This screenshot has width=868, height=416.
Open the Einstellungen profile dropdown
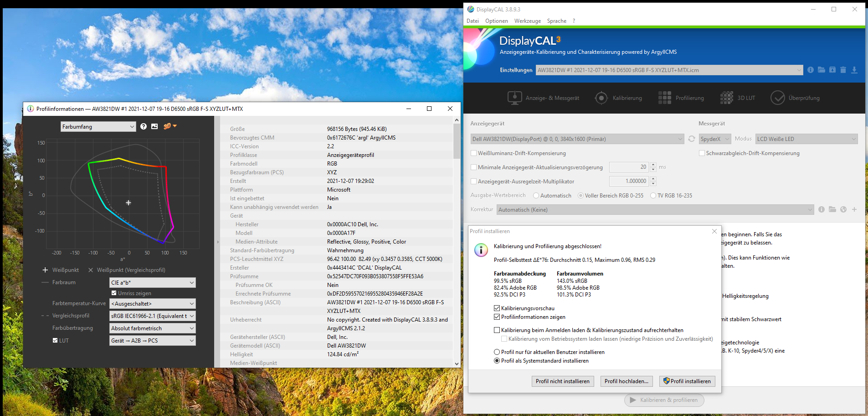click(x=669, y=70)
